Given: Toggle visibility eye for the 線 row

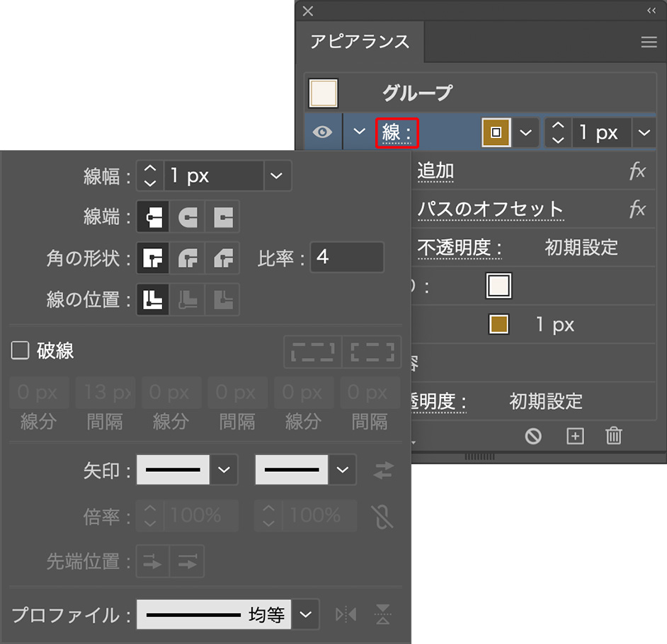Looking at the screenshot, I should 322,132.
